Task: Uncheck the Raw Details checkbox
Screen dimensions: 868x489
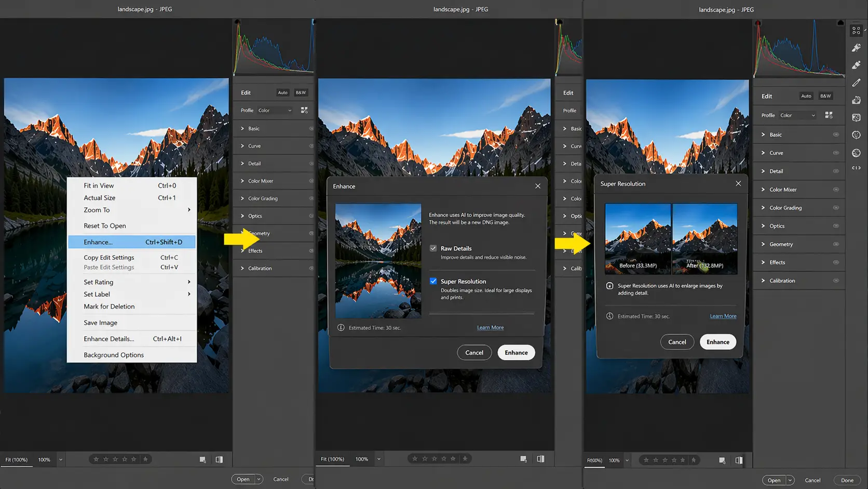Action: pos(433,248)
